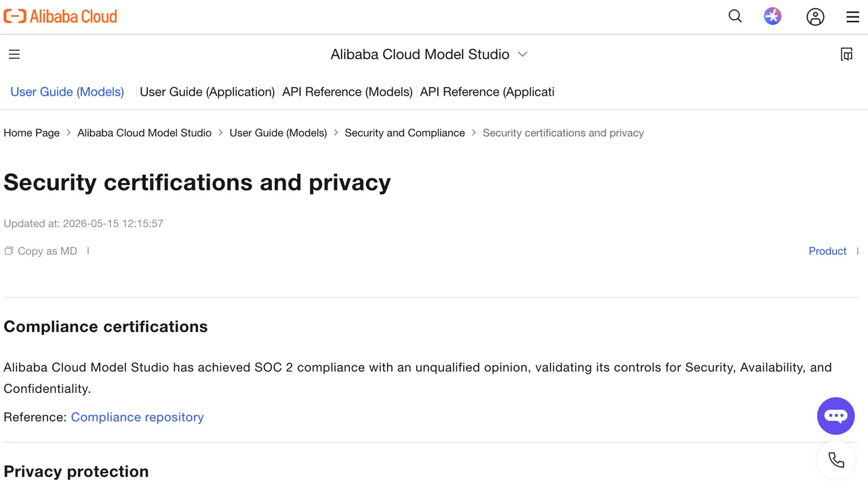868x488 pixels.
Task: Click the SOC 2 compliance paragraph
Action: [418, 378]
